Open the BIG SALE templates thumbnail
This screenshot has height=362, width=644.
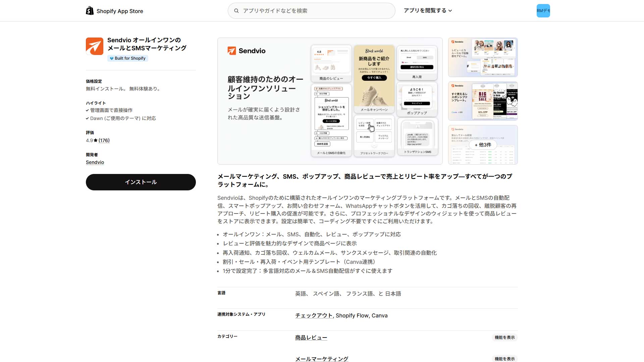pyautogui.click(x=483, y=101)
